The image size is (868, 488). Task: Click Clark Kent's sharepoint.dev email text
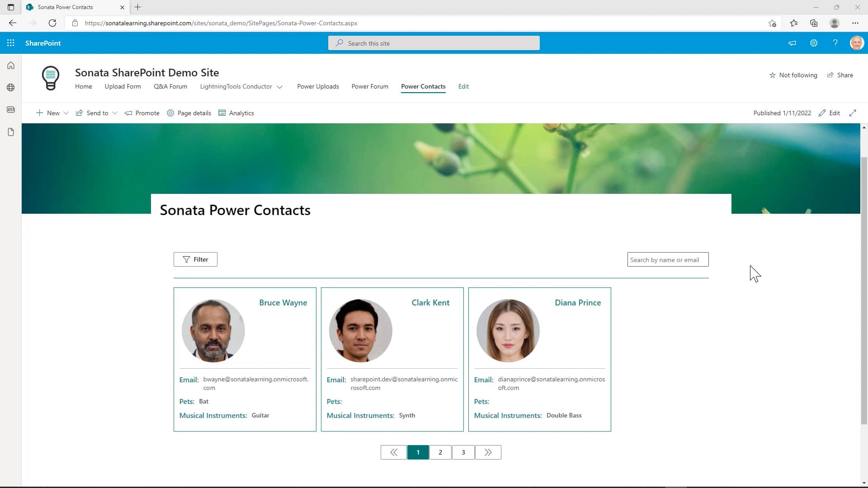pos(404,383)
